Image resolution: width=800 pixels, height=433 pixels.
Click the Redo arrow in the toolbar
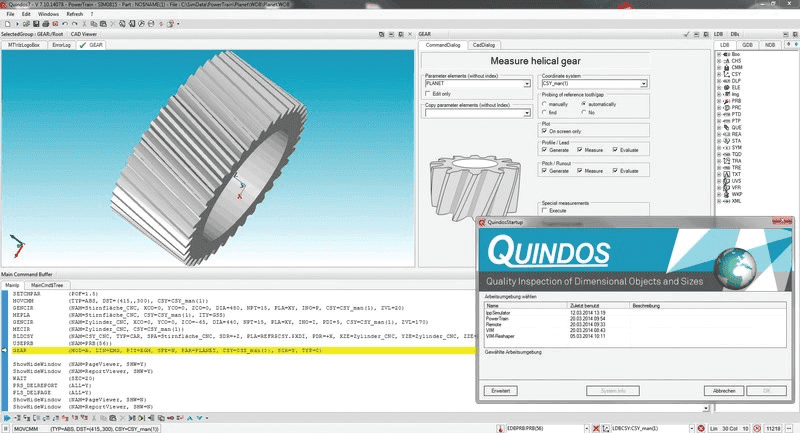[x=74, y=23]
